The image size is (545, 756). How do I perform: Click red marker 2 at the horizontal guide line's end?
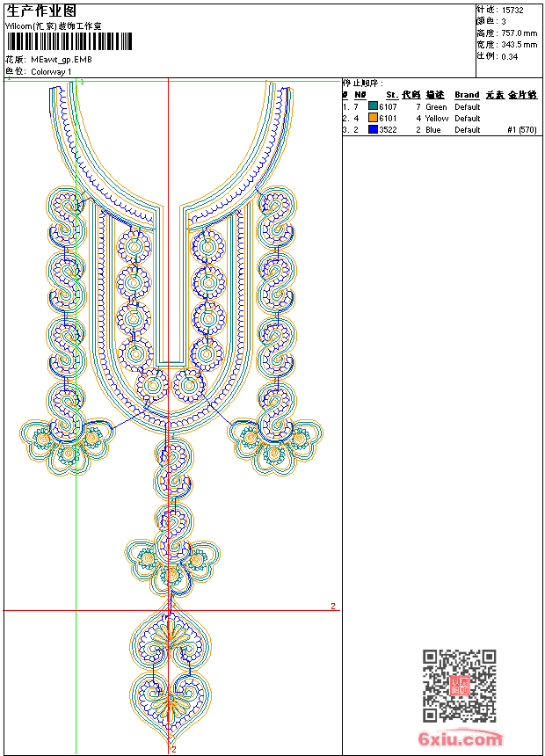[x=333, y=606]
